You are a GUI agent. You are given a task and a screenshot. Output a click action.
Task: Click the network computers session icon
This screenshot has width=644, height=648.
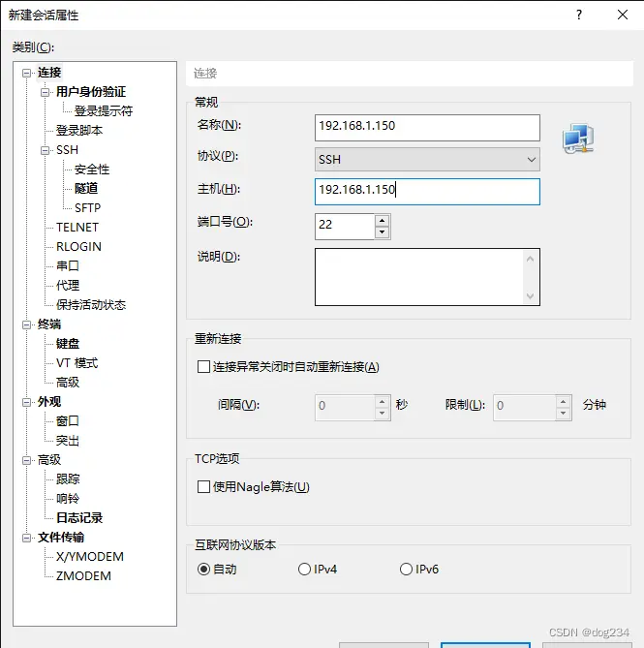[578, 140]
